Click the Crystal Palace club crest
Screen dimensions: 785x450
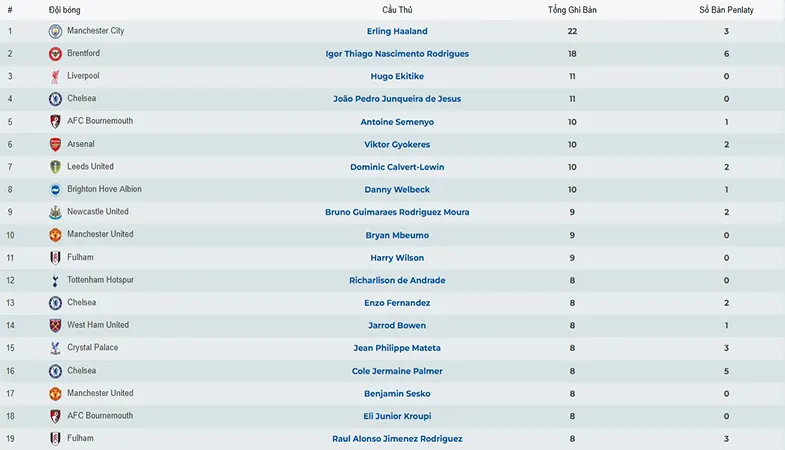click(55, 348)
